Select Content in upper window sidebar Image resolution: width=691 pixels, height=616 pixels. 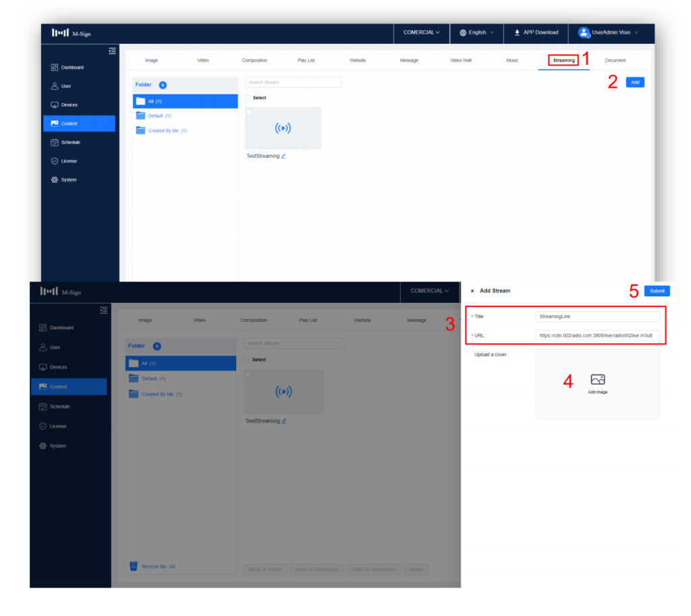pos(80,123)
